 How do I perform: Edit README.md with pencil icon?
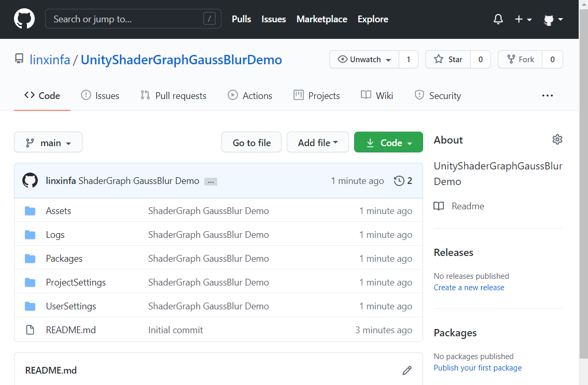[407, 370]
